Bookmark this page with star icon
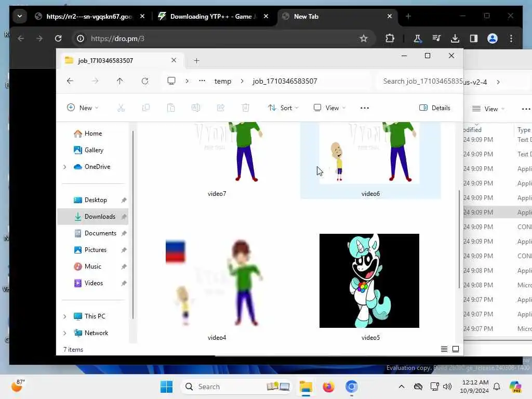Screen dimensions: 532x399 [x=363, y=38]
